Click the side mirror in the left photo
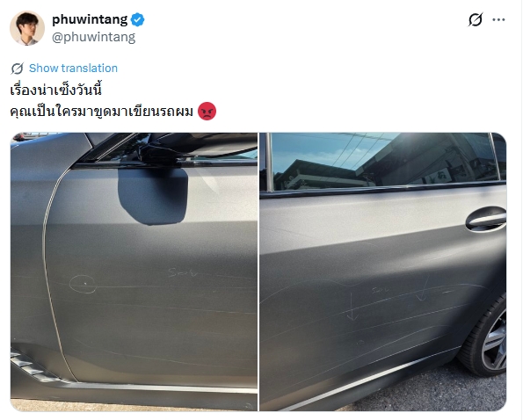 click(153, 196)
